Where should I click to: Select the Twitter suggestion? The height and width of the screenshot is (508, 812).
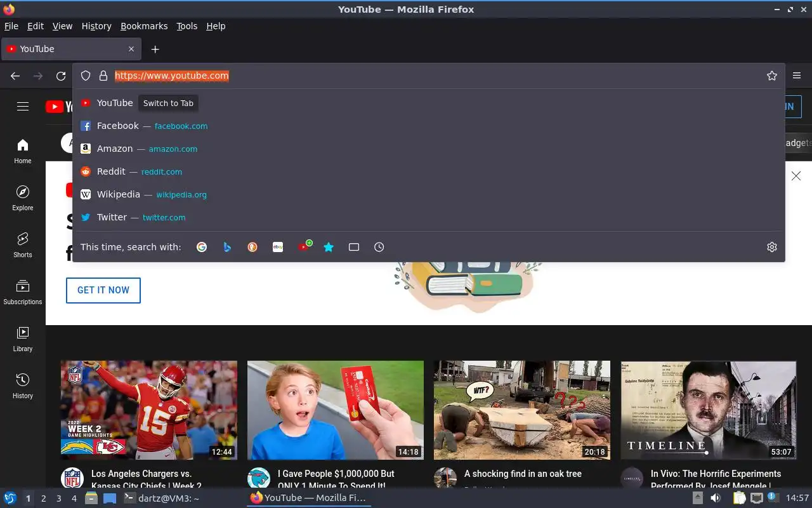[x=429, y=217]
